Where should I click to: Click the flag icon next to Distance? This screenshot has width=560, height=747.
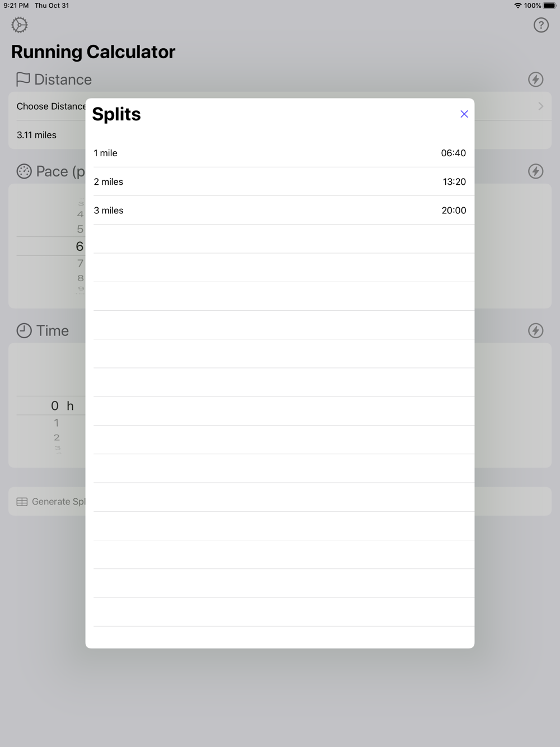click(x=23, y=80)
